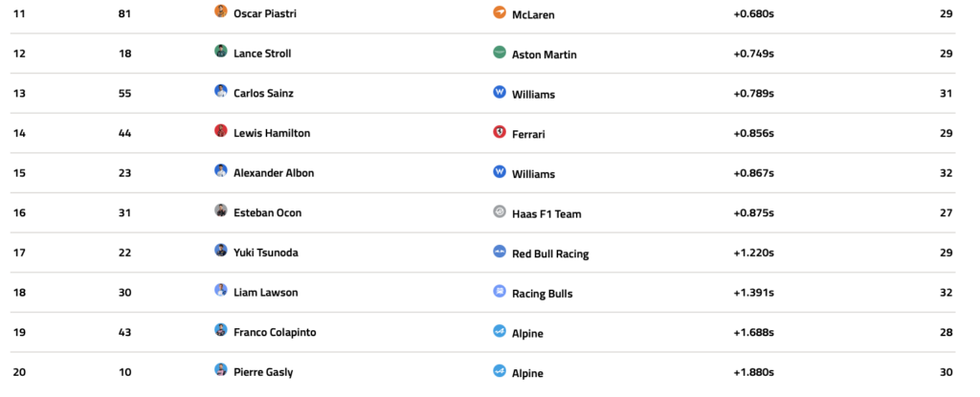Open Lance Stroll's driver name link
Image resolution: width=980 pixels, height=397 pixels.
pyautogui.click(x=262, y=54)
